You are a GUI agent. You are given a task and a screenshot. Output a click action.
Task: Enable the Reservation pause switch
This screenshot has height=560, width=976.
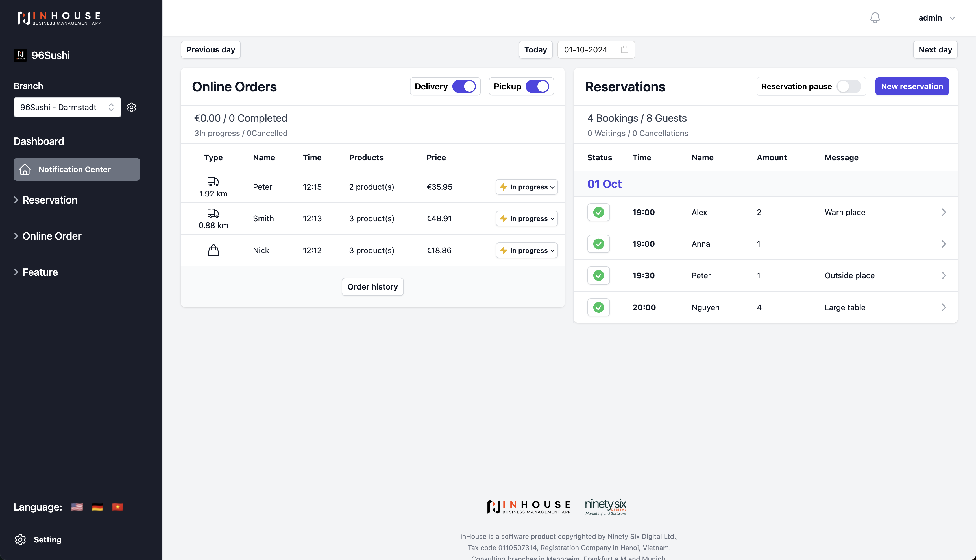(x=849, y=87)
